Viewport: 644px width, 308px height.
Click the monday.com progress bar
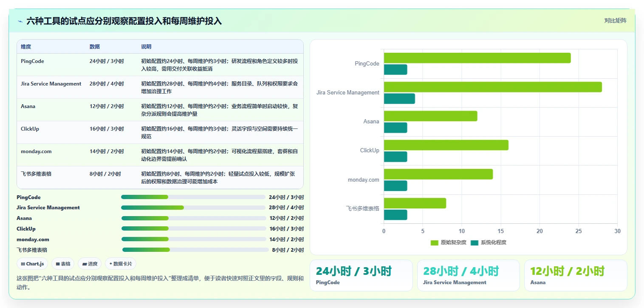(x=194, y=239)
